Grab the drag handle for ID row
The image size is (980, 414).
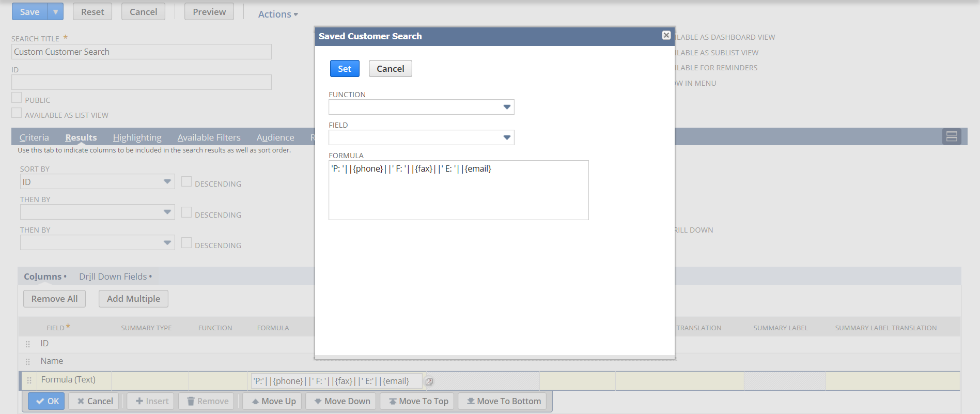(28, 344)
